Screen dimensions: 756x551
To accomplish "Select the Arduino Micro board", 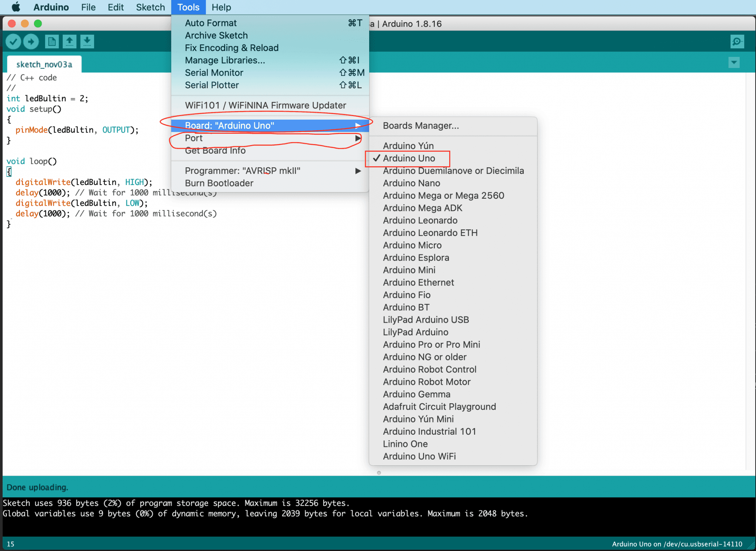I will pos(453,245).
